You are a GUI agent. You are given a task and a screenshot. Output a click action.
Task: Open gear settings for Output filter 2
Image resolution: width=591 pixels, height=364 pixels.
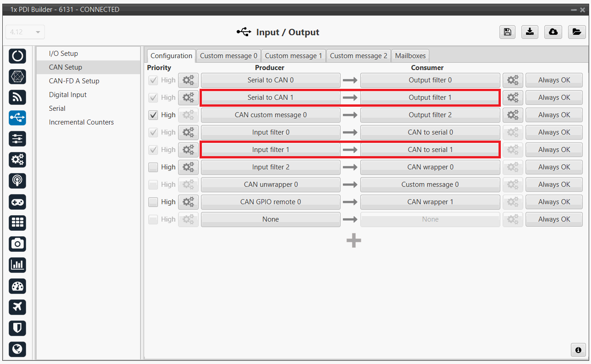click(x=513, y=115)
